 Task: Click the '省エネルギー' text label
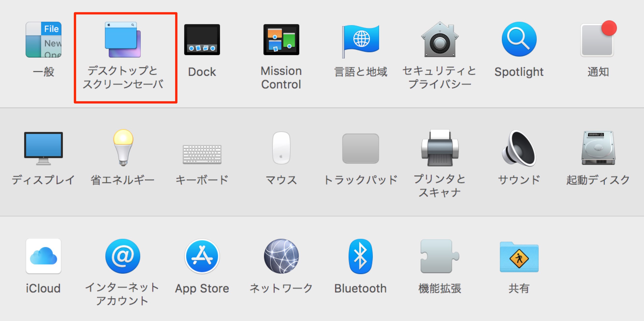123,180
